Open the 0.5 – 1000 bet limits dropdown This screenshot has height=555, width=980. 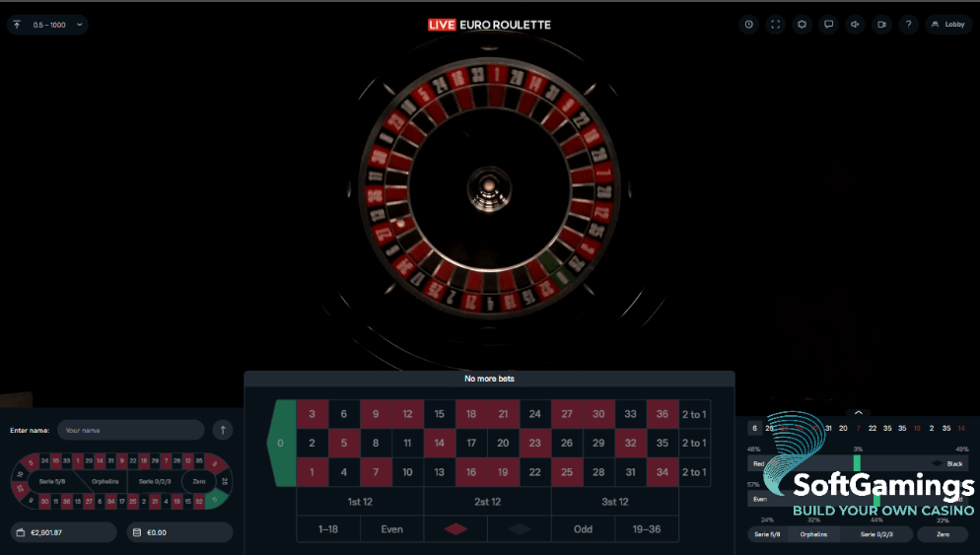47,25
